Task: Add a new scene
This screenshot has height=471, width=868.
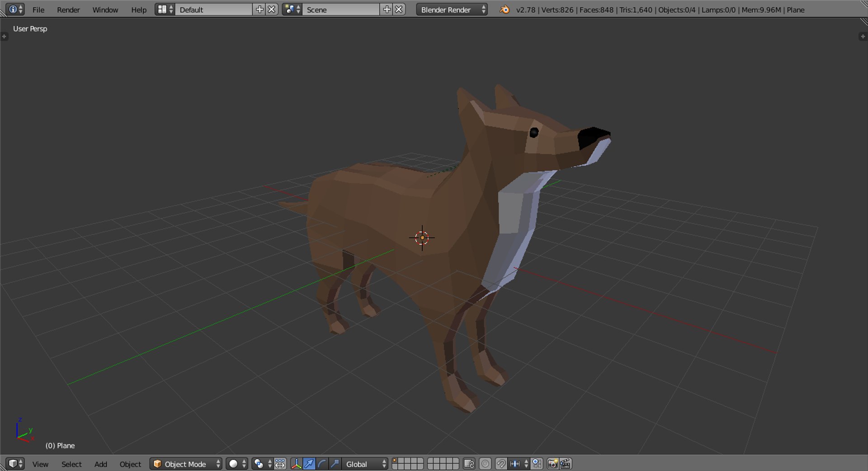Action: pyautogui.click(x=387, y=10)
